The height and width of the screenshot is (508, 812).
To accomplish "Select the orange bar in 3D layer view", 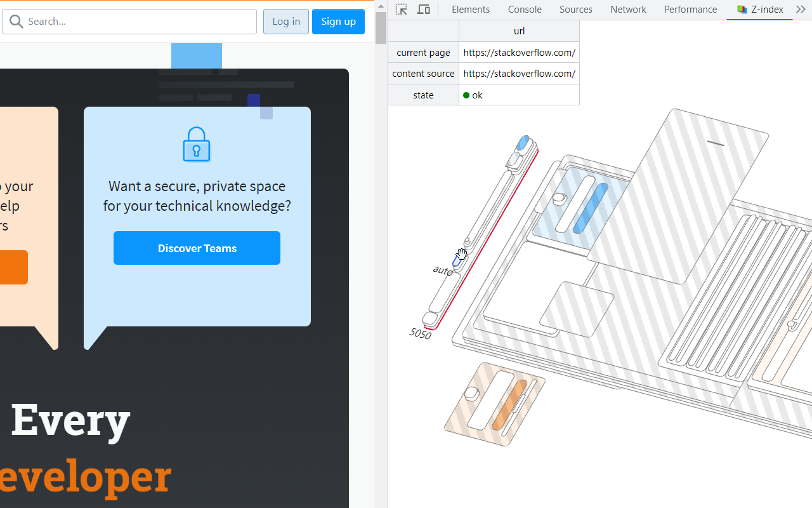I will click(x=510, y=404).
